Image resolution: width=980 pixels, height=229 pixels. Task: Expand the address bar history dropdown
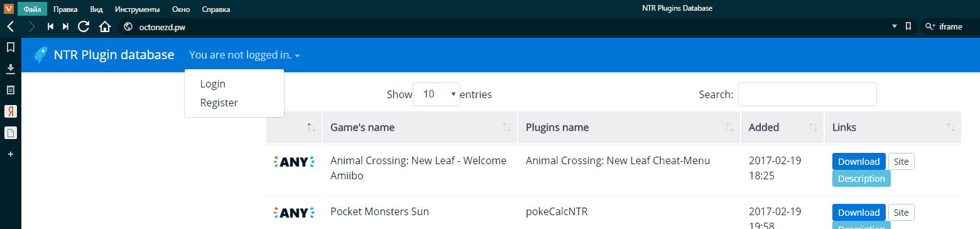click(x=895, y=27)
